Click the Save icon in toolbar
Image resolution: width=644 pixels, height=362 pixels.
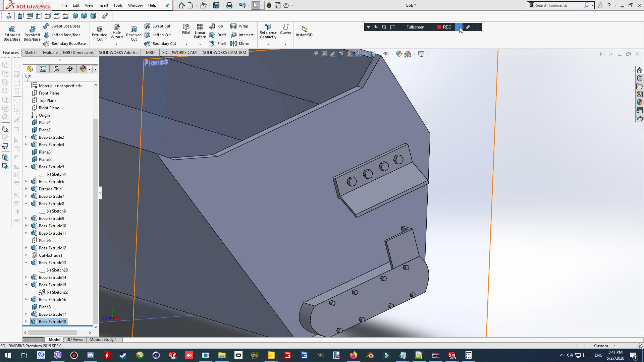[x=216, y=5]
